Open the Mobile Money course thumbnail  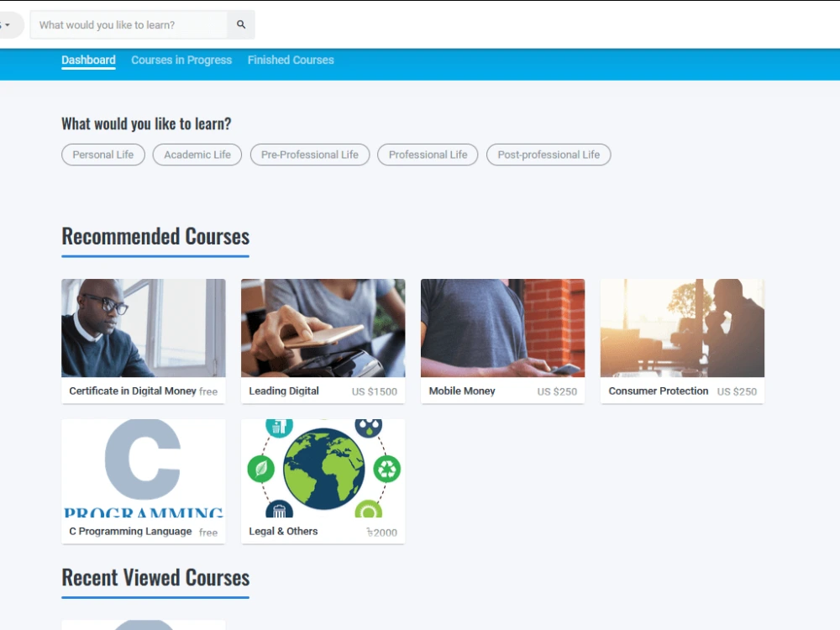pos(502,328)
